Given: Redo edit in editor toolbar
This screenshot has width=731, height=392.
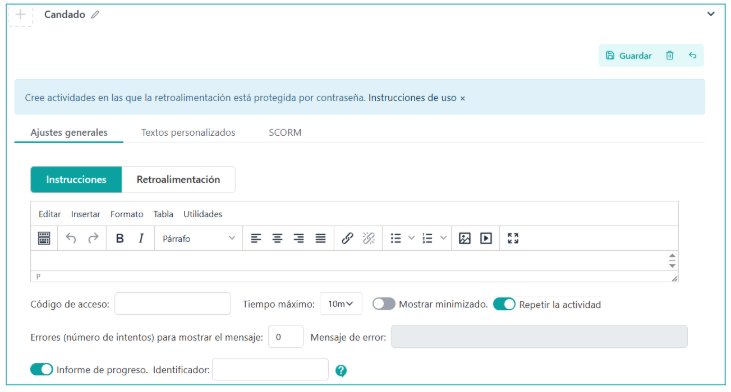Looking at the screenshot, I should pyautogui.click(x=93, y=238).
